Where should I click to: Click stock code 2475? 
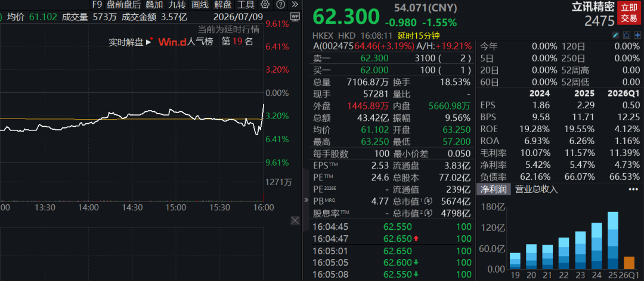[599, 20]
